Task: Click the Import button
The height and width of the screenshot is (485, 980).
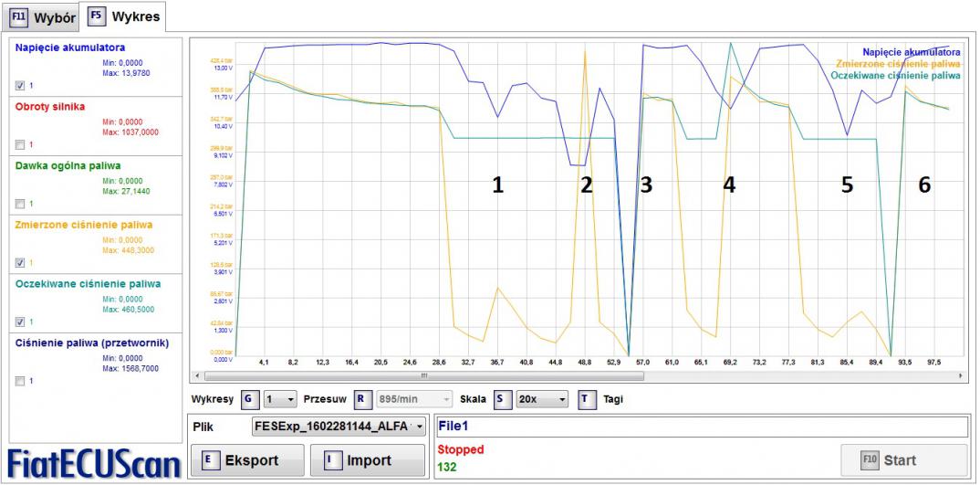Action: [x=368, y=460]
